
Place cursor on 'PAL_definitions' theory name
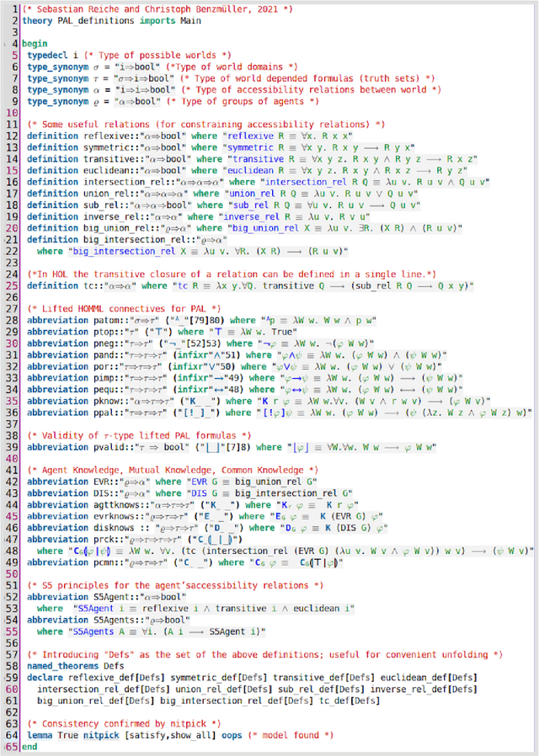(x=99, y=20)
